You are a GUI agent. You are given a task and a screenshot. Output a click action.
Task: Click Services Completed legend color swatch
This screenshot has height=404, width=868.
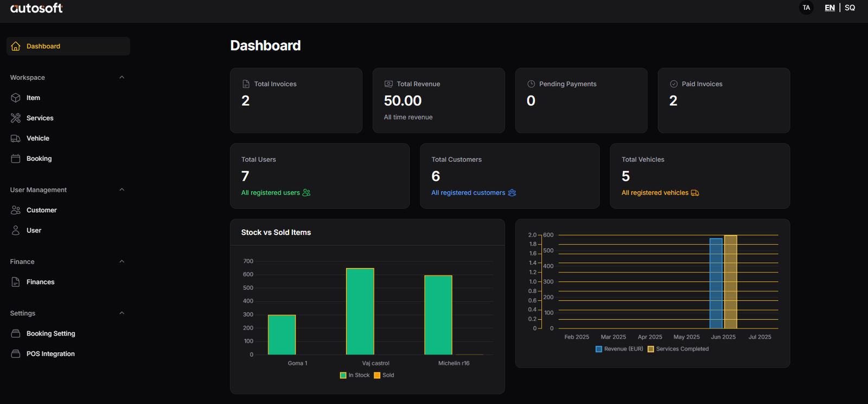[650, 349]
